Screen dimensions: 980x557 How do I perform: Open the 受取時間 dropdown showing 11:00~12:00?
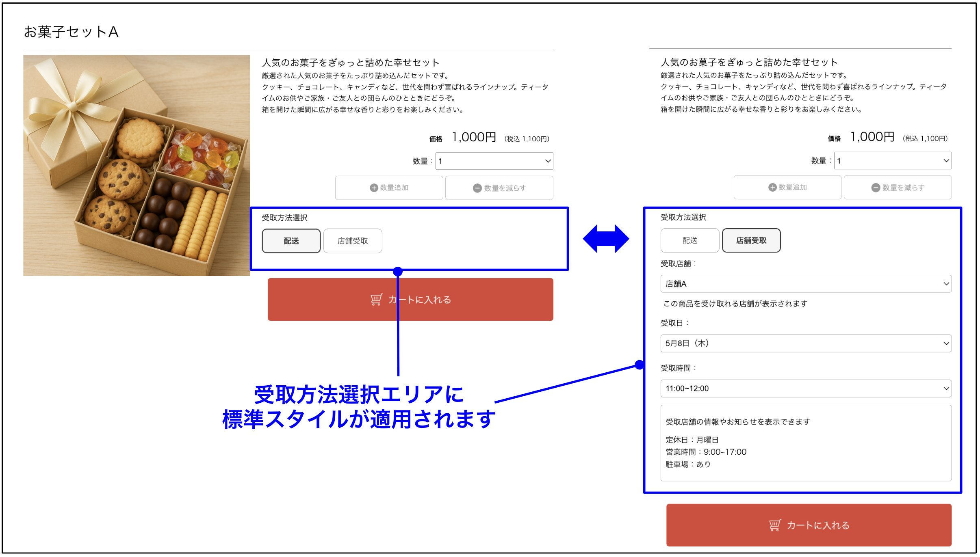tap(806, 389)
